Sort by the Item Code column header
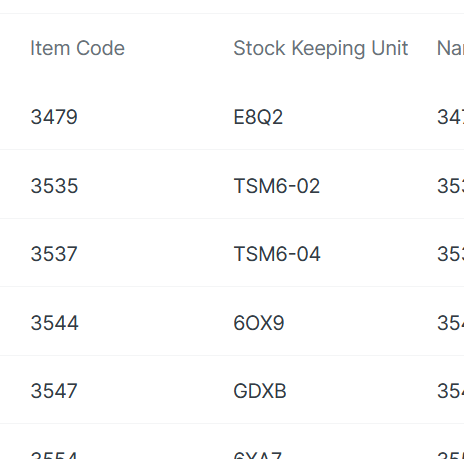464x459 pixels. click(77, 48)
